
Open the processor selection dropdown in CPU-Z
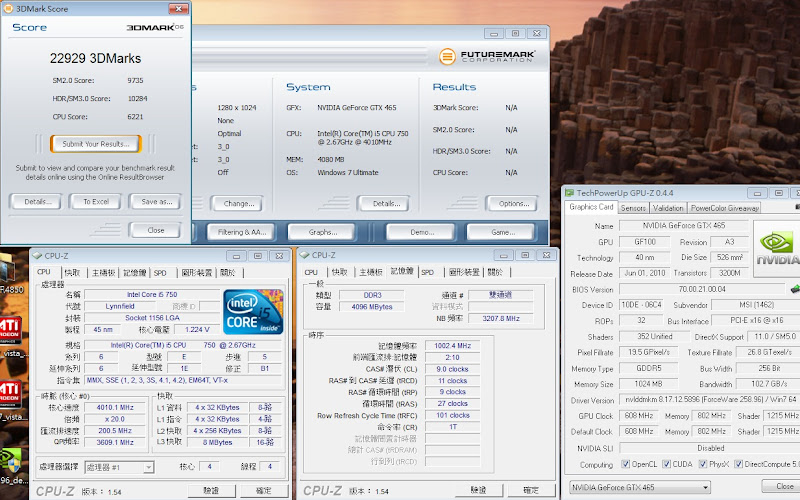point(148,467)
